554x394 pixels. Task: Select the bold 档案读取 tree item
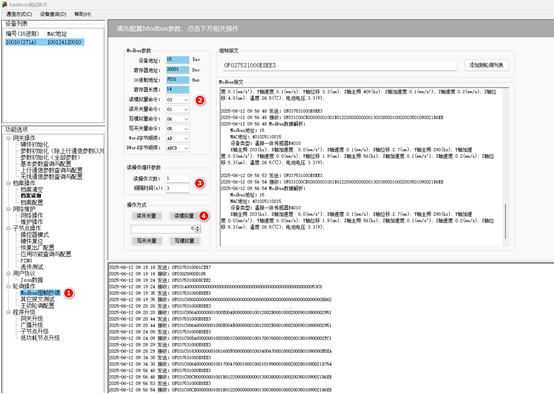(31, 196)
